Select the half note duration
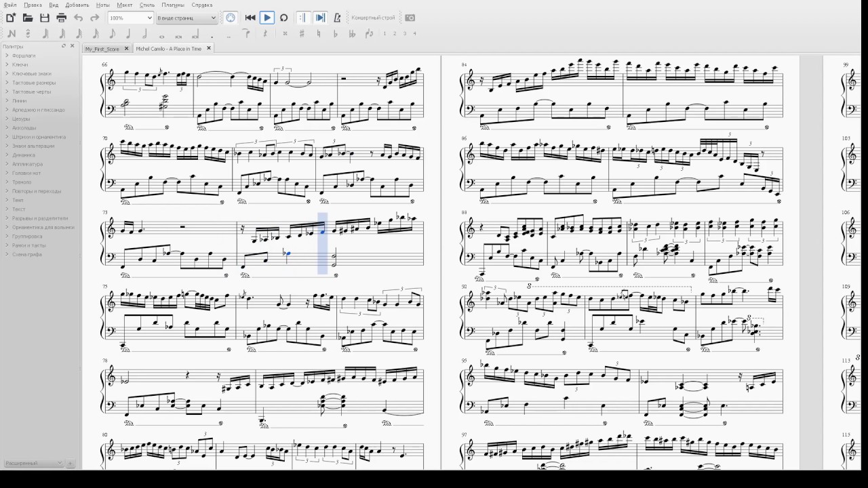This screenshot has height=488, width=868. point(144,33)
